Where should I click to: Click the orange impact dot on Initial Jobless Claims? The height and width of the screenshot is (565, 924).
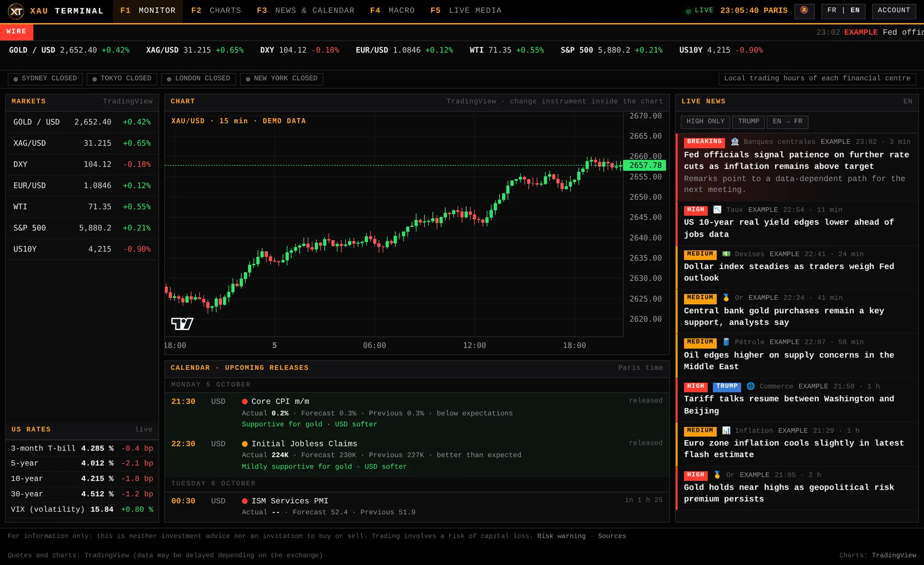point(245,444)
